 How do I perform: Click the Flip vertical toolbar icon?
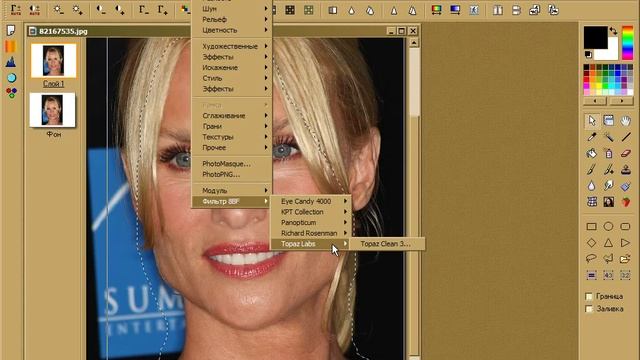coord(516,10)
